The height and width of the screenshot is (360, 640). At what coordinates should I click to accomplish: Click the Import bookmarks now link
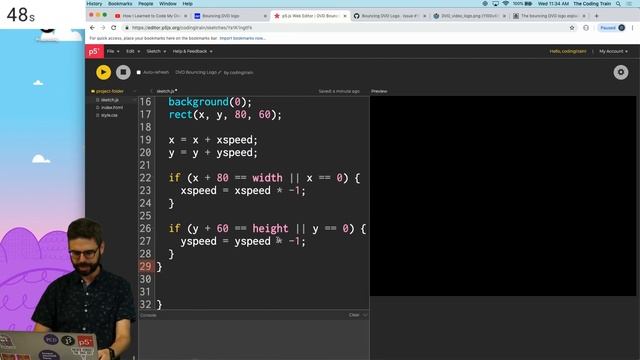(x=242, y=38)
